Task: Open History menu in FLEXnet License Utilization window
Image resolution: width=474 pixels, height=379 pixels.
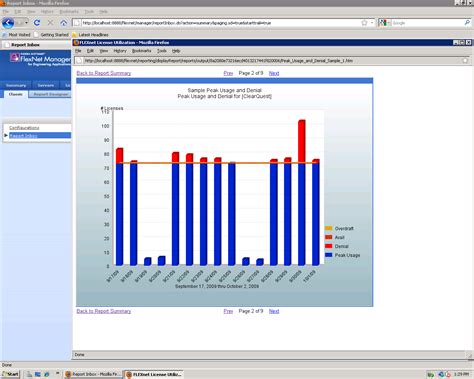Action: click(x=120, y=51)
